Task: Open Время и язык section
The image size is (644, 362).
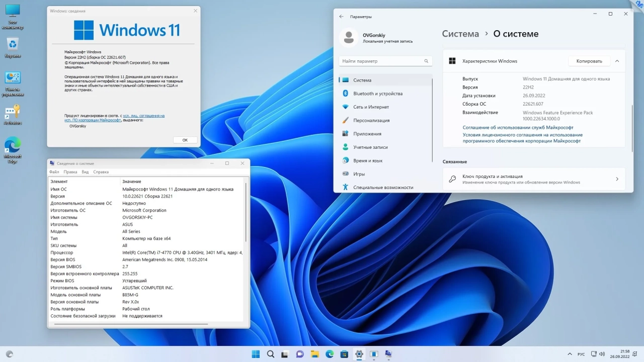Action: point(385,160)
